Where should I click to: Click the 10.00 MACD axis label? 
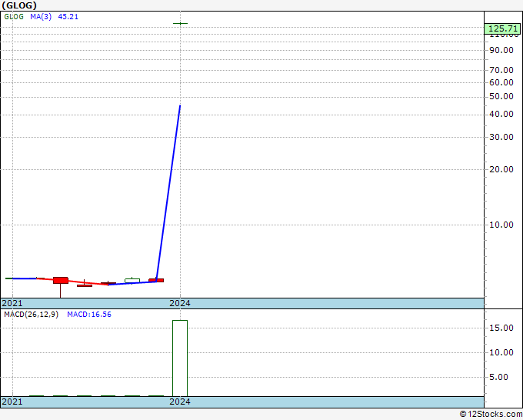(x=501, y=352)
